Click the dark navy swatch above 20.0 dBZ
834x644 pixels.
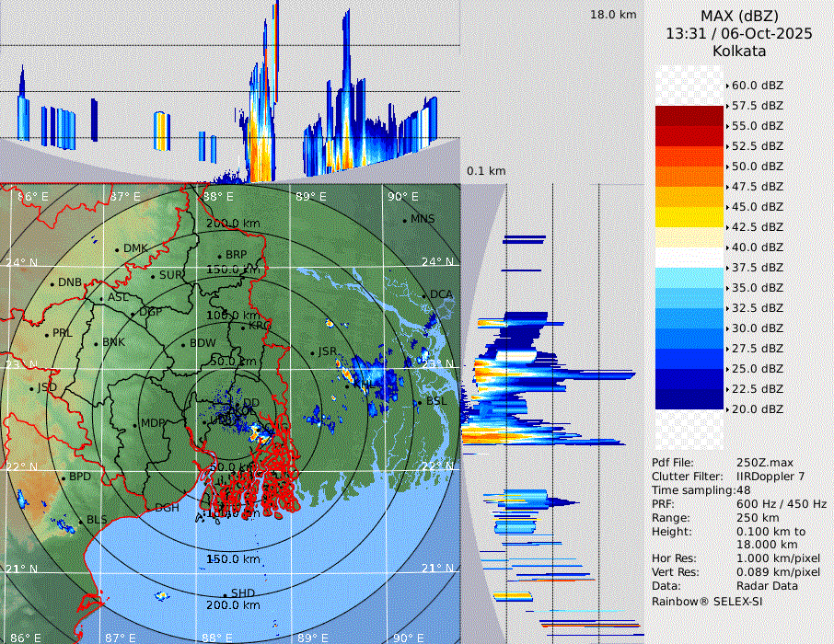click(x=689, y=398)
